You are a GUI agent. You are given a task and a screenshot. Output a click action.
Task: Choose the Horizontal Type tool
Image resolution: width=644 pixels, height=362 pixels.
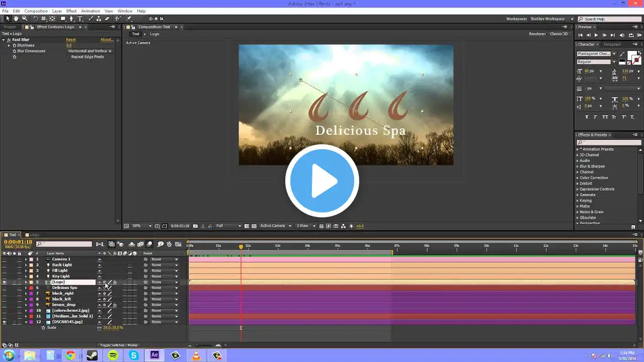[79, 19]
